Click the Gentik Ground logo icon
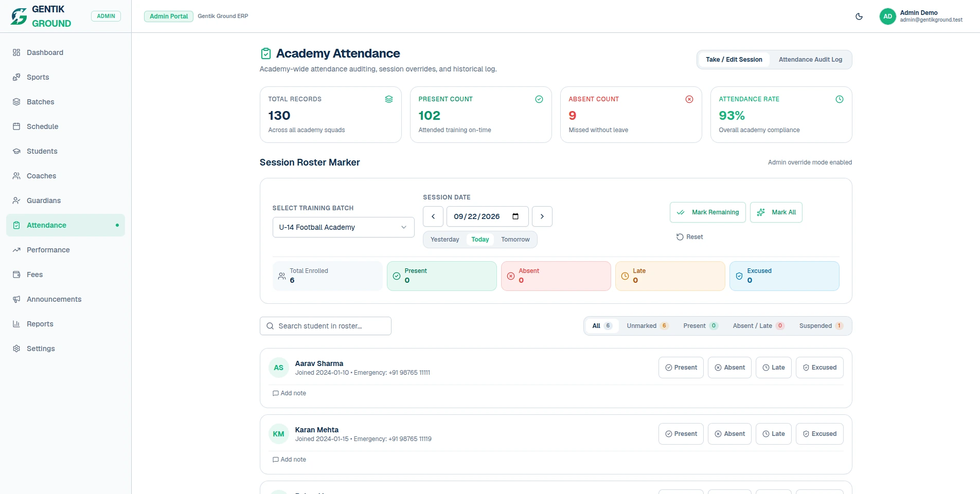980x494 pixels. (19, 16)
